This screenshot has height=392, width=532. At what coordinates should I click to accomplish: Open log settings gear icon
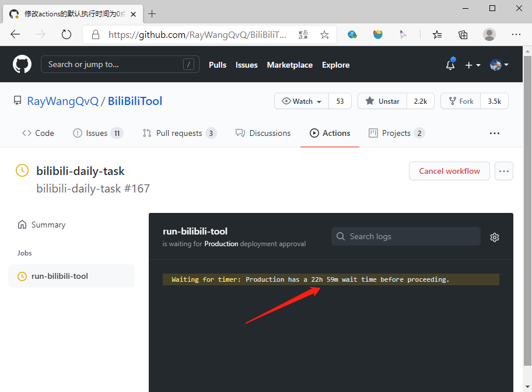tap(495, 237)
